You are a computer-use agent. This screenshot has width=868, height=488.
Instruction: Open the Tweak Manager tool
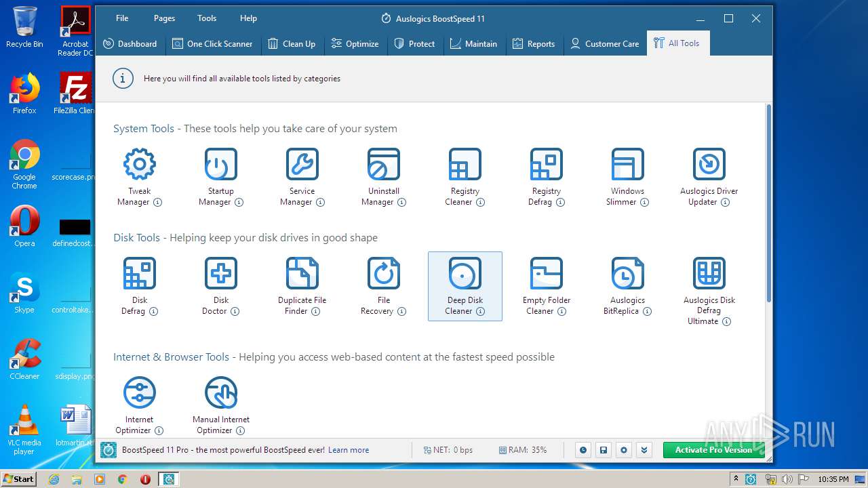click(140, 178)
